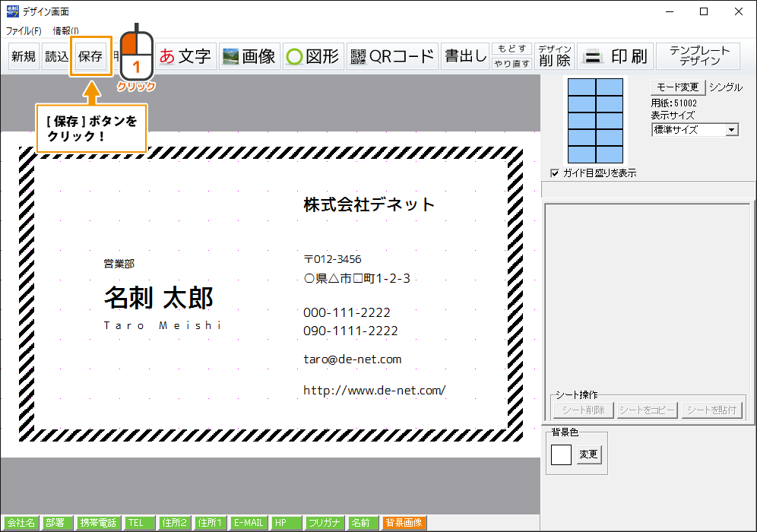This screenshot has height=532, width=757.
Task: Select the Taro Meishi furigana text
Action: coord(162,325)
